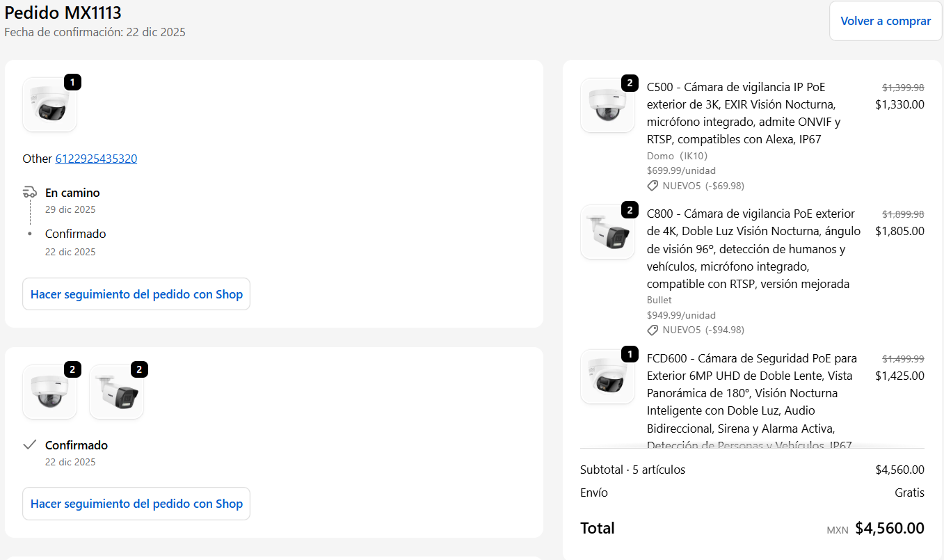Viewport: 944px width, 560px height.
Task: Click the delivery truck icon beside En camino
Action: coord(30,193)
